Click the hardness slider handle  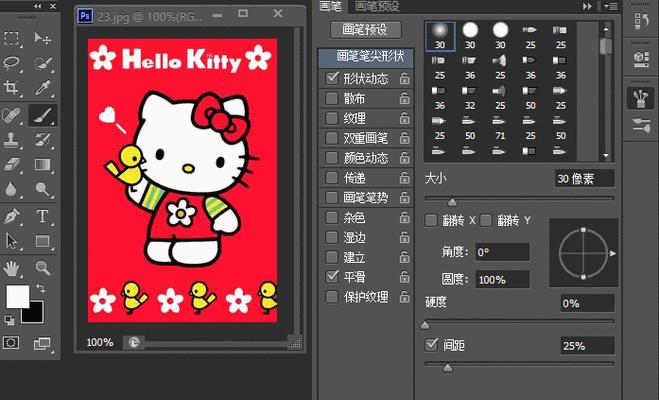tap(425, 325)
